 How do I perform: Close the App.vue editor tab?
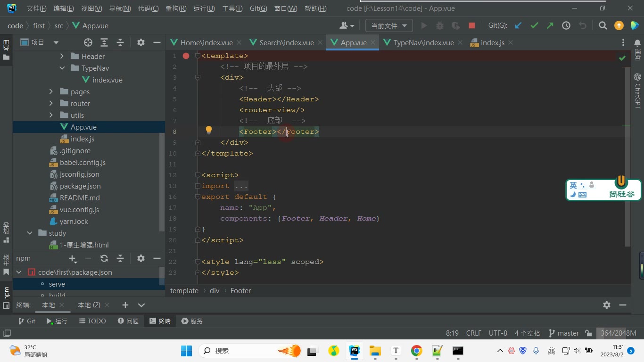[373, 42]
